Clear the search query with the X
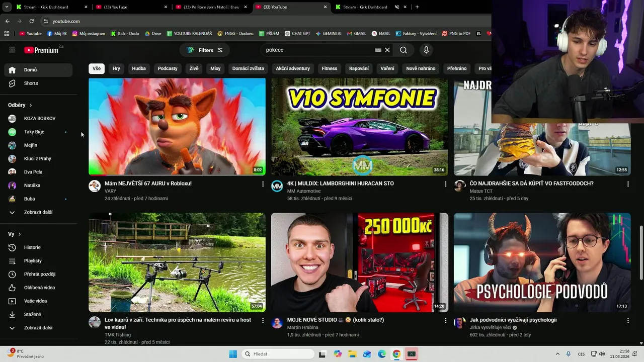 (x=387, y=50)
